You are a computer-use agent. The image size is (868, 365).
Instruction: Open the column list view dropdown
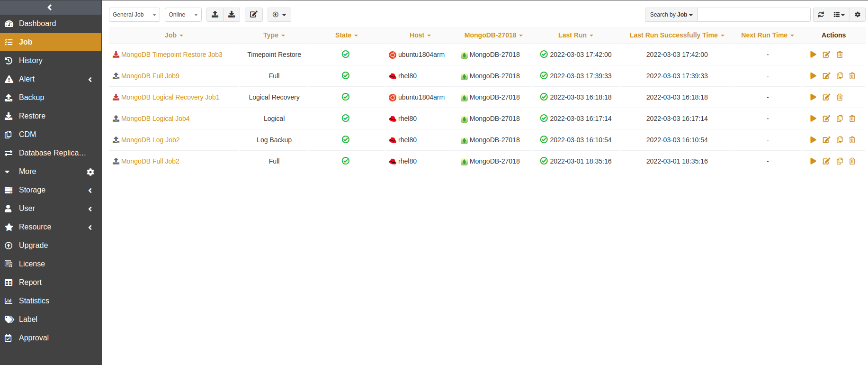pos(839,15)
